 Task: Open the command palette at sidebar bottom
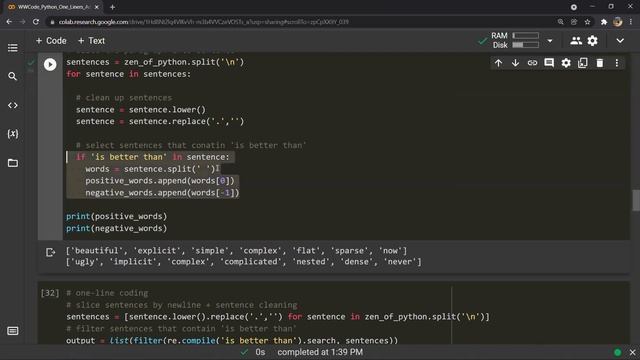coord(13,331)
